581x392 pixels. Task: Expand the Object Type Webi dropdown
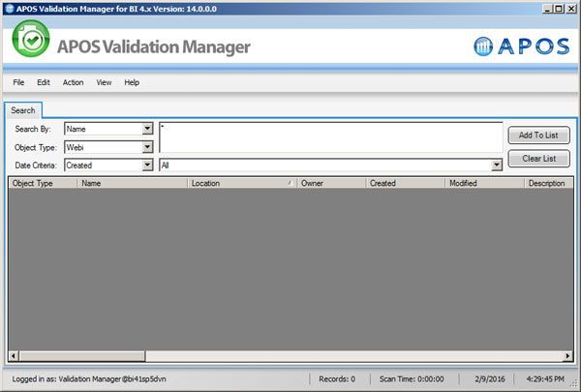click(x=147, y=147)
